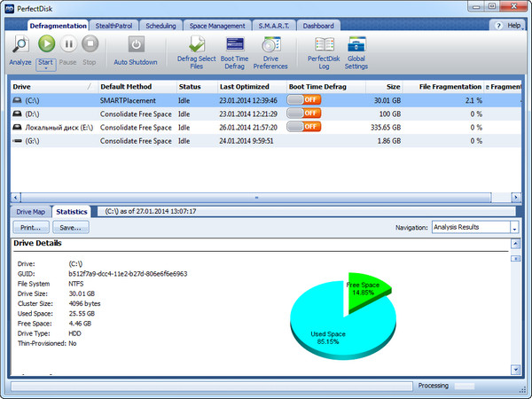Toggle Boot Time Defrag for drive E:

[304, 127]
